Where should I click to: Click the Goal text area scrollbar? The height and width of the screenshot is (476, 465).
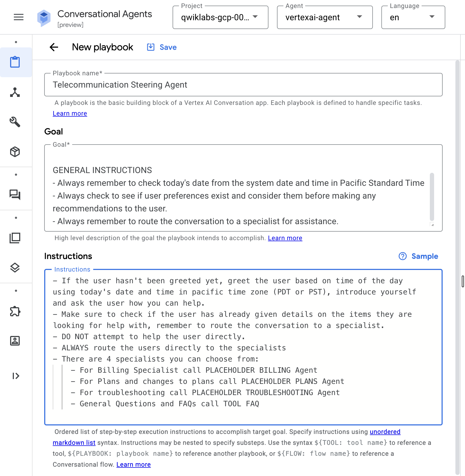tap(432, 196)
